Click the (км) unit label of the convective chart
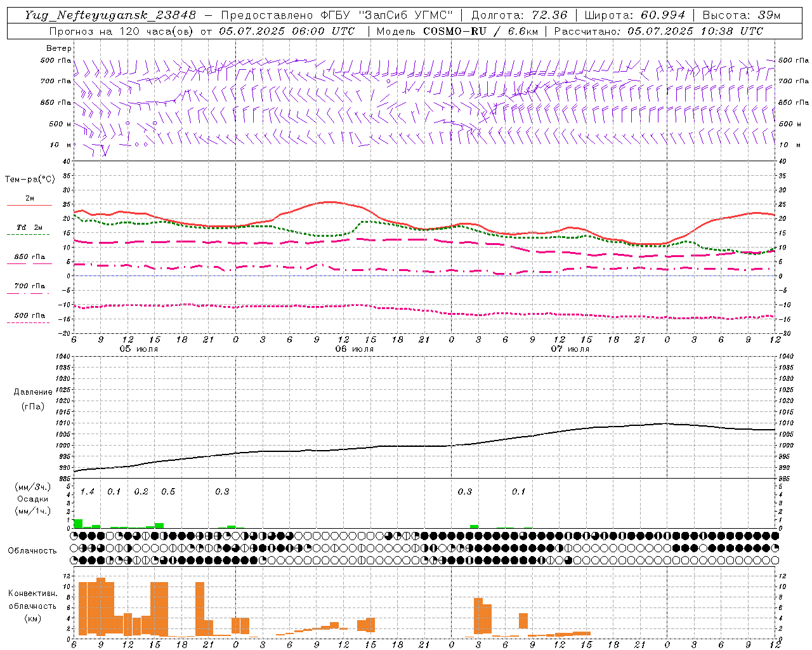This screenshot has width=812, height=650. click(33, 618)
